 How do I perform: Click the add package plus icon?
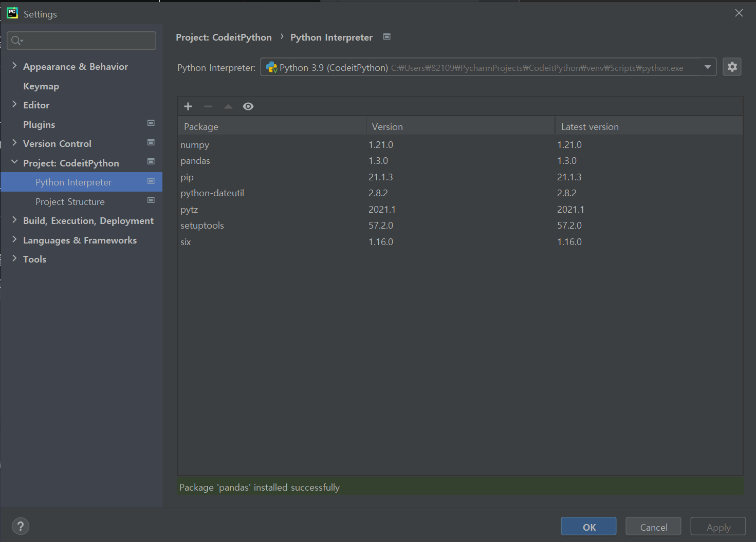click(x=188, y=106)
